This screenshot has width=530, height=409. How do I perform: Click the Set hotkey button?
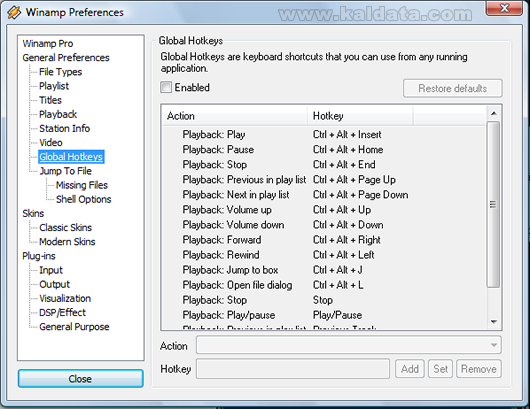pyautogui.click(x=440, y=369)
